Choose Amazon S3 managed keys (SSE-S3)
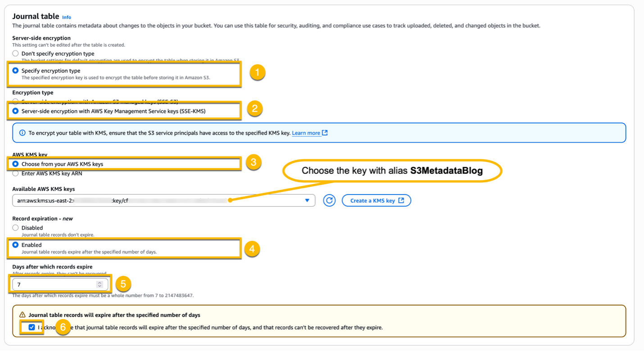644x352 pixels. click(x=15, y=102)
